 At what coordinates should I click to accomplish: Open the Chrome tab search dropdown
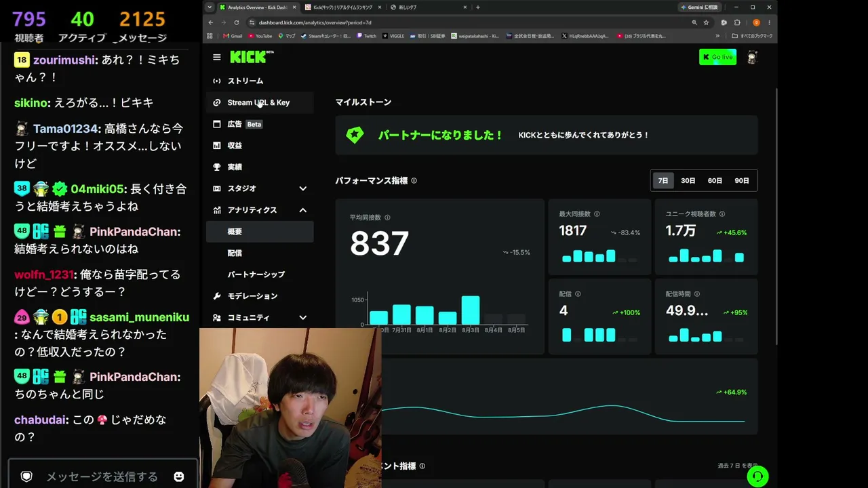210,7
